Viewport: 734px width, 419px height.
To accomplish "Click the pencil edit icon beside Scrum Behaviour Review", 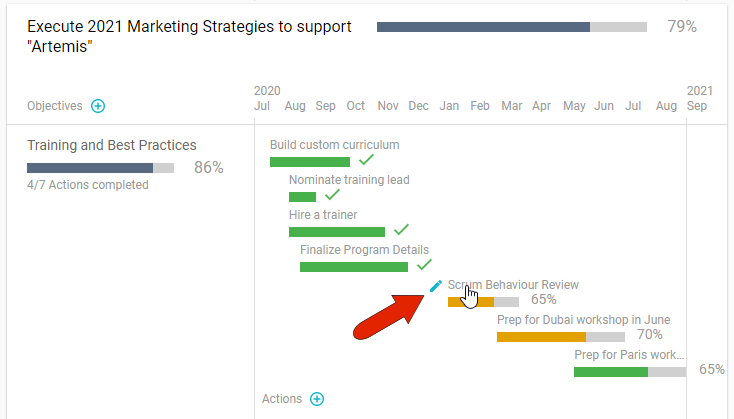I will point(435,286).
